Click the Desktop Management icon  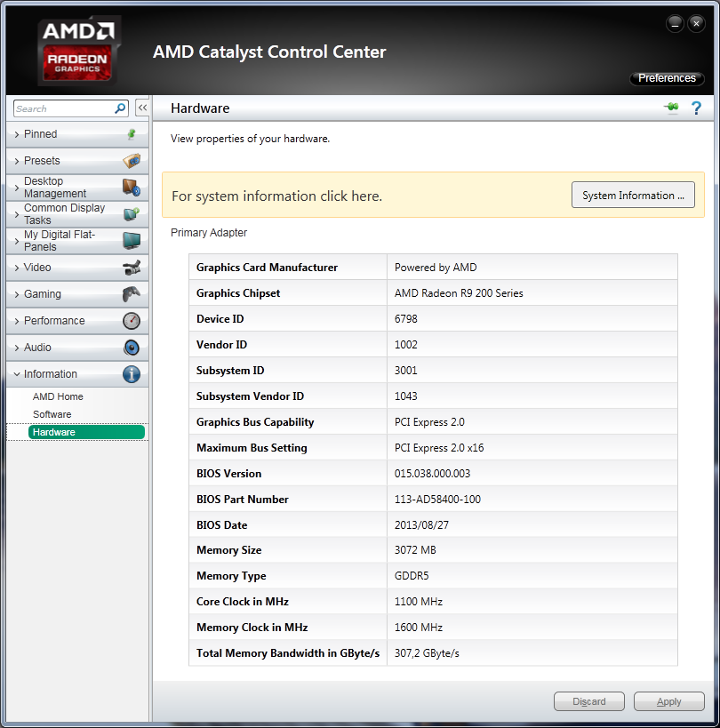132,188
